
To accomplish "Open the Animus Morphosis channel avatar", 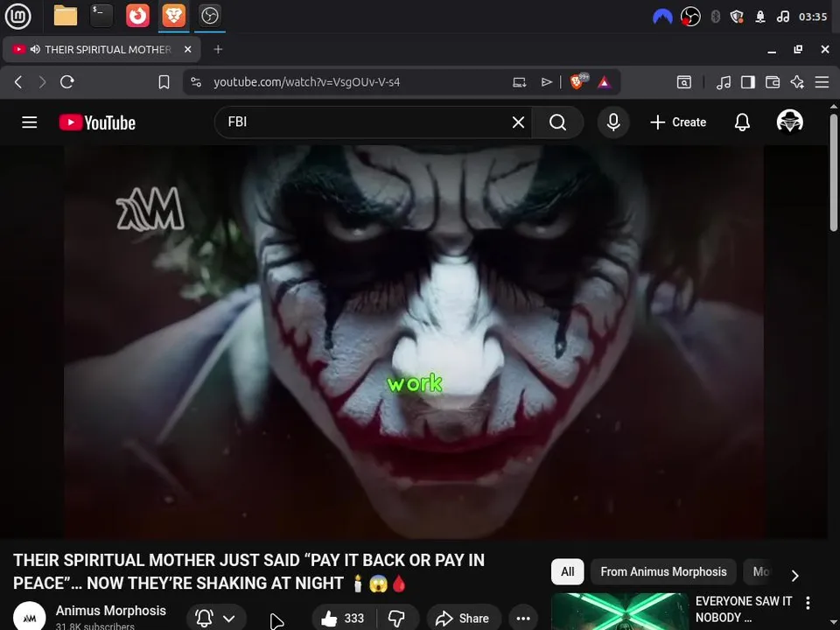I will (30, 616).
